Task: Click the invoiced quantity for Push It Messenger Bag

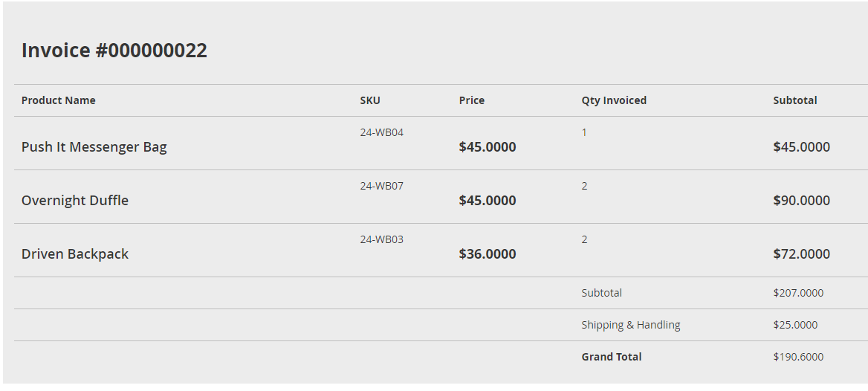Action: 584,132
